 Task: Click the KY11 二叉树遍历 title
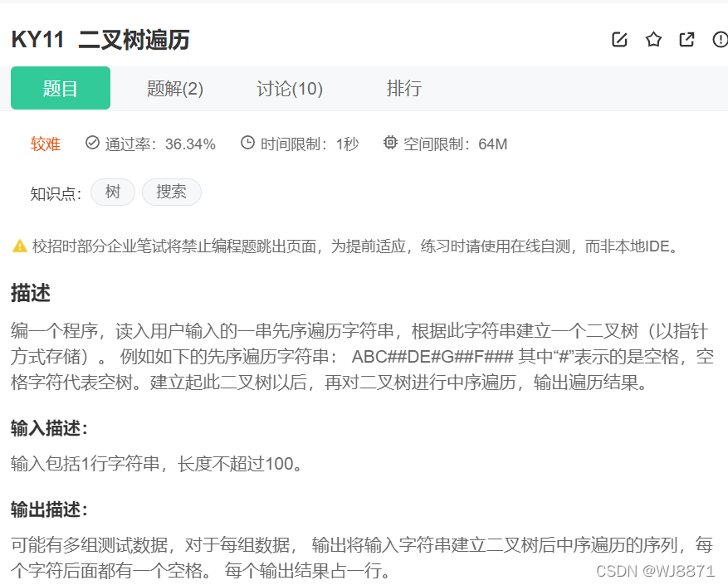(x=100, y=40)
